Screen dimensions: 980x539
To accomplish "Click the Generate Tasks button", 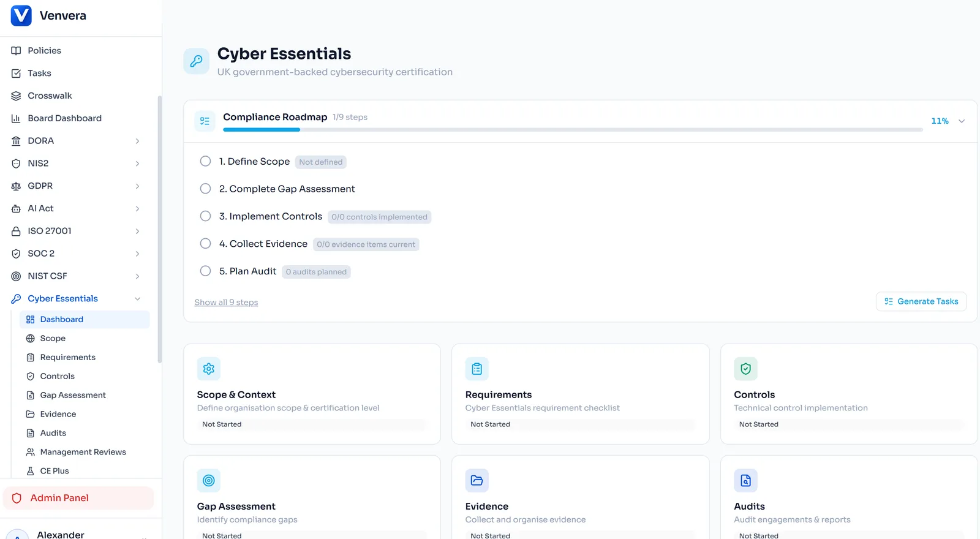I will 921,301.
